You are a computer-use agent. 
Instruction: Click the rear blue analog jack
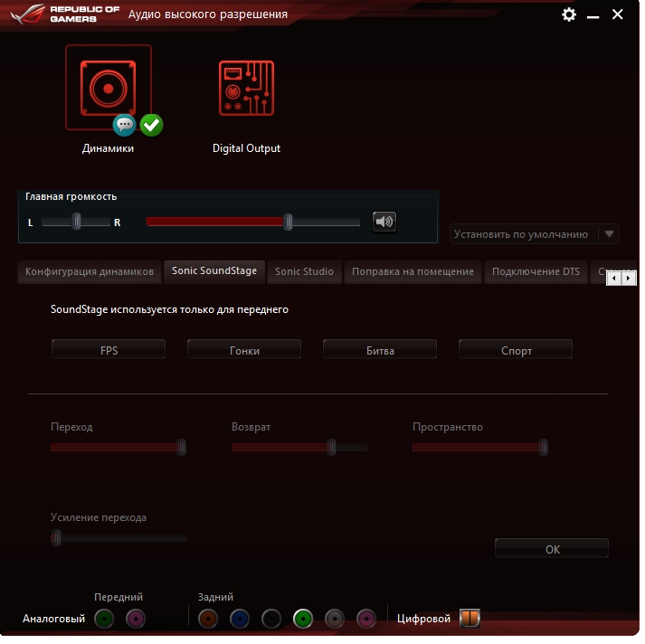point(240,619)
